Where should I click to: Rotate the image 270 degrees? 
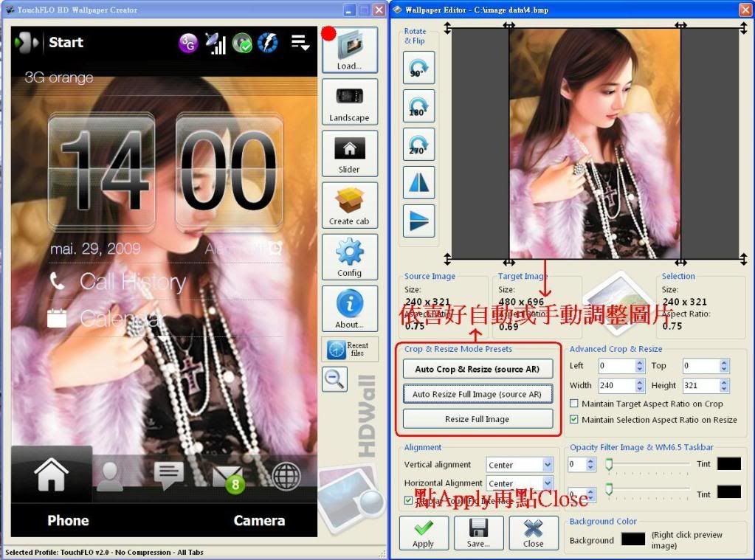[x=418, y=145]
